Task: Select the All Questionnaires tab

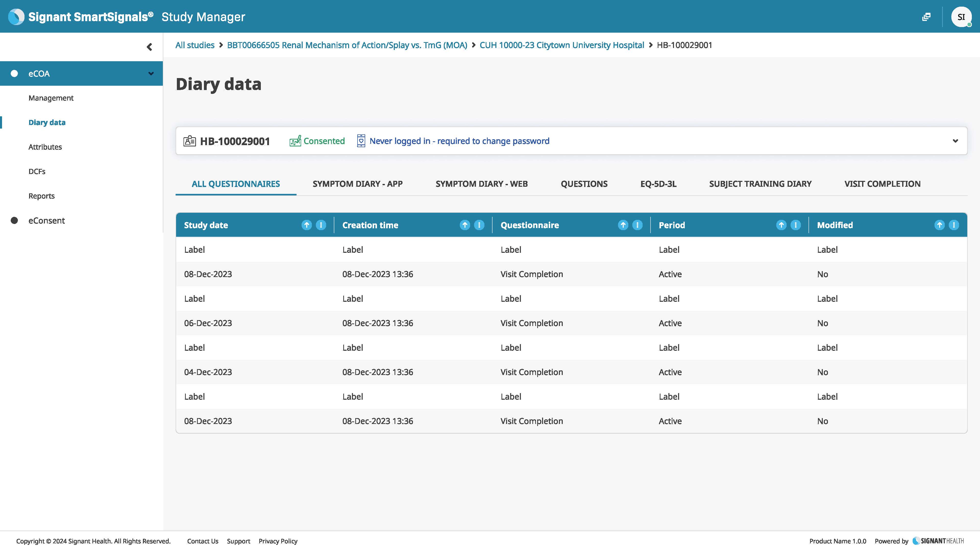Action: click(x=236, y=184)
